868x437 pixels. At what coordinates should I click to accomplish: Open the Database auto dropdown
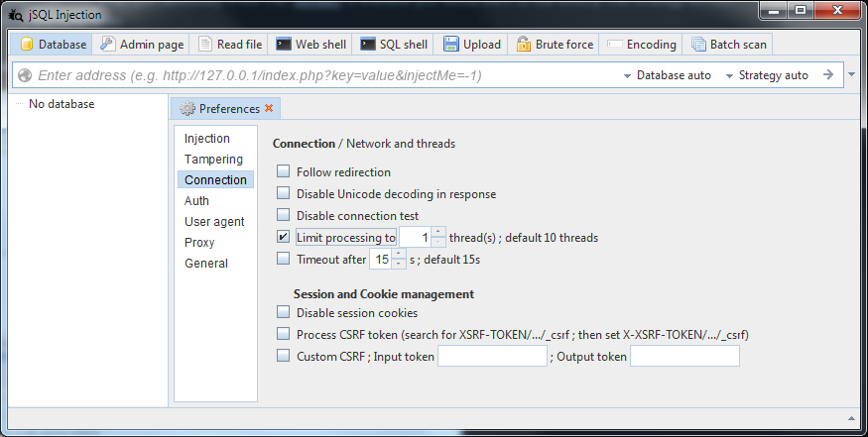tap(667, 75)
